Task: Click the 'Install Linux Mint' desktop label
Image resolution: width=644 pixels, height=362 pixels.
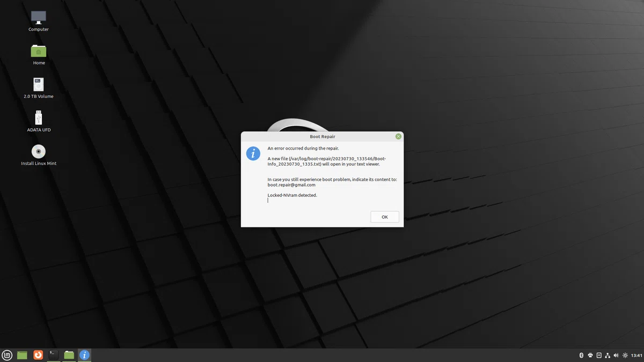Action: click(x=39, y=164)
